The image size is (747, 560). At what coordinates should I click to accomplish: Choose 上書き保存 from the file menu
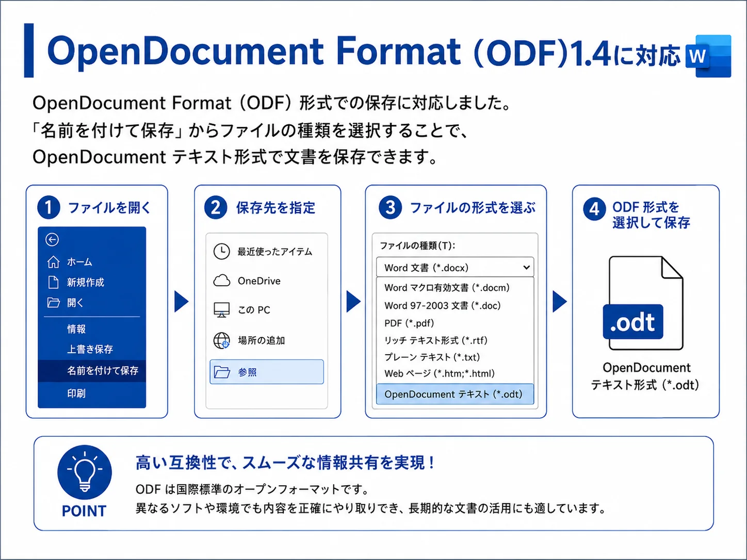[90, 349]
